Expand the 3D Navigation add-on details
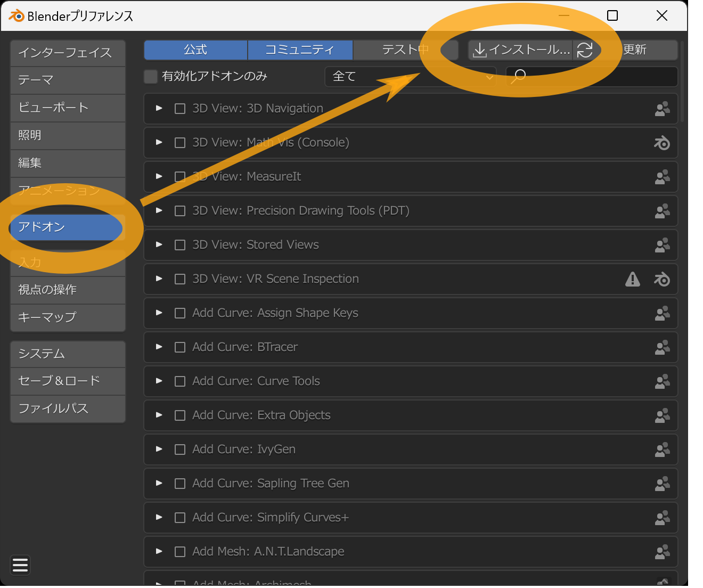The height and width of the screenshot is (588, 703). 159,108
